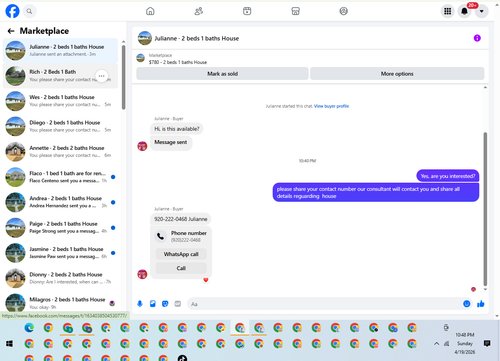Click 'Yes, are you interested?' message

click(x=448, y=176)
